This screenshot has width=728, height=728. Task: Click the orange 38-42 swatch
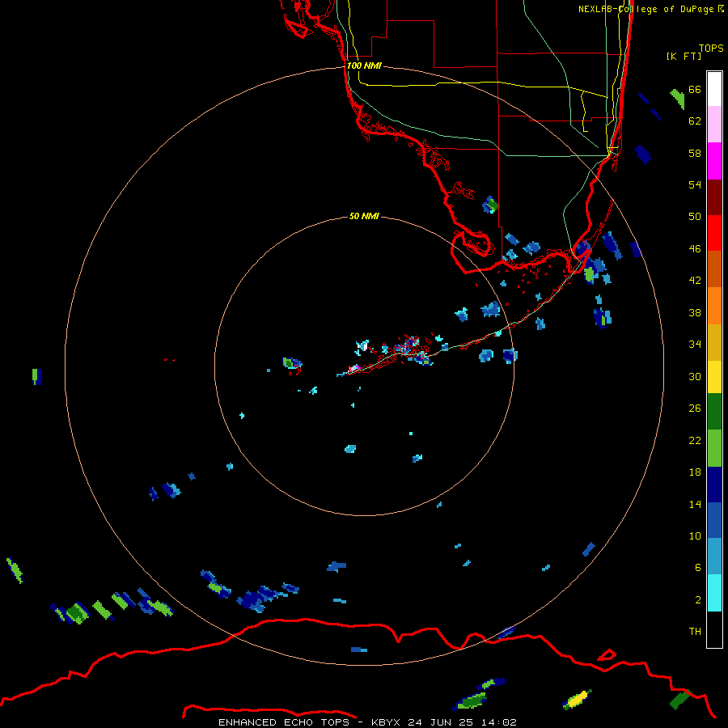tap(714, 306)
